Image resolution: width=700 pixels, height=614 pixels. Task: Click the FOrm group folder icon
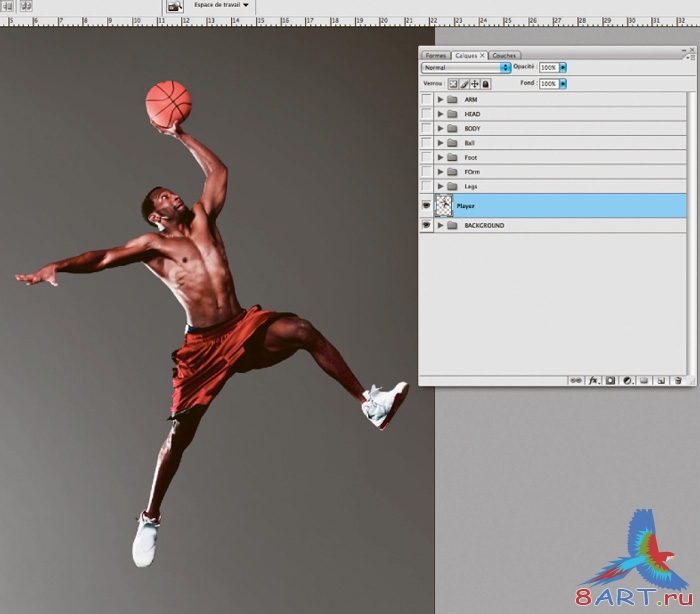pos(452,171)
